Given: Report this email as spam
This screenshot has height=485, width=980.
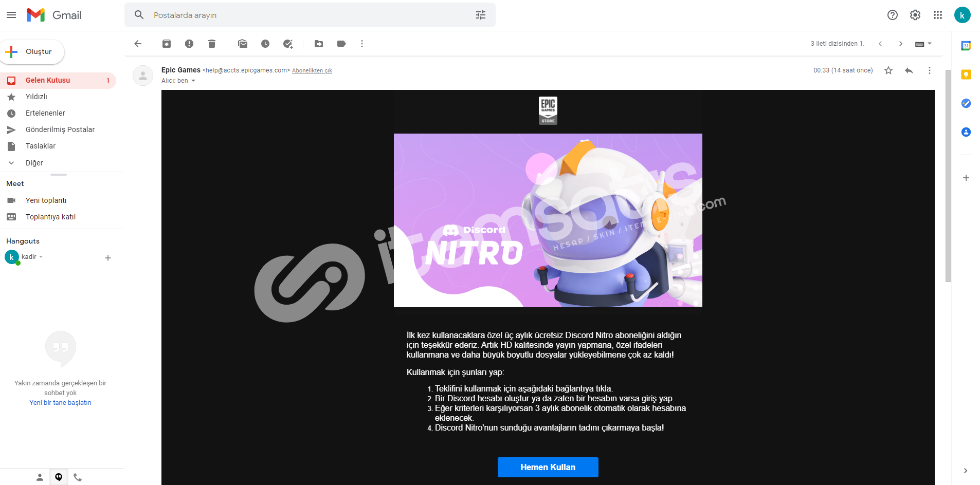Looking at the screenshot, I should (x=189, y=44).
